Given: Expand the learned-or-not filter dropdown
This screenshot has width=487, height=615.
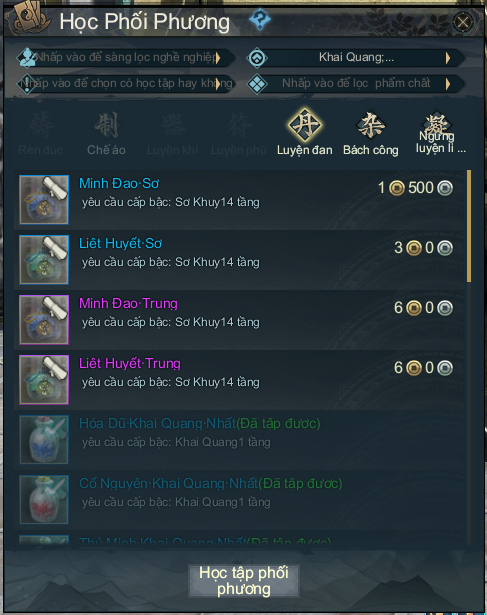Looking at the screenshot, I should click(125, 84).
